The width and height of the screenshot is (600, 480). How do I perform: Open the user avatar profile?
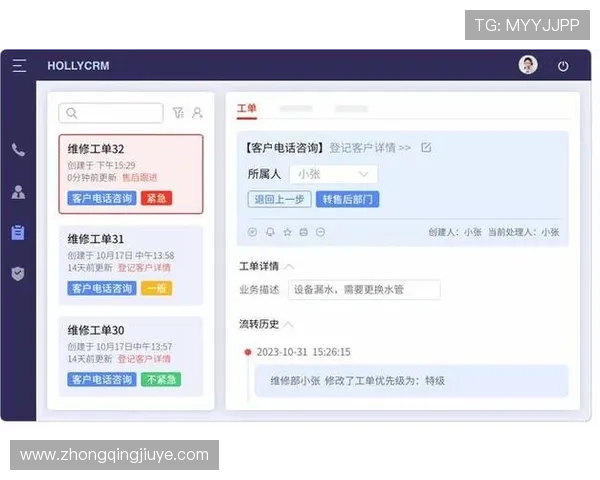(528, 65)
